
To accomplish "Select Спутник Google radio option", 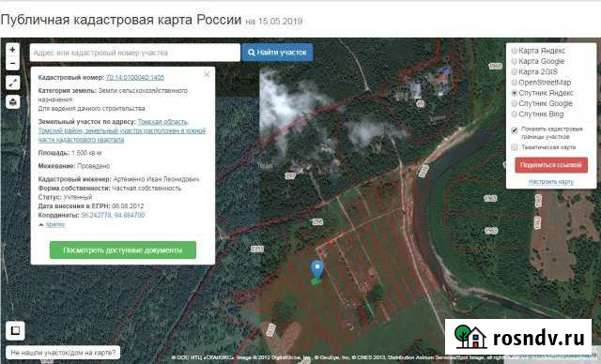I will [515, 103].
